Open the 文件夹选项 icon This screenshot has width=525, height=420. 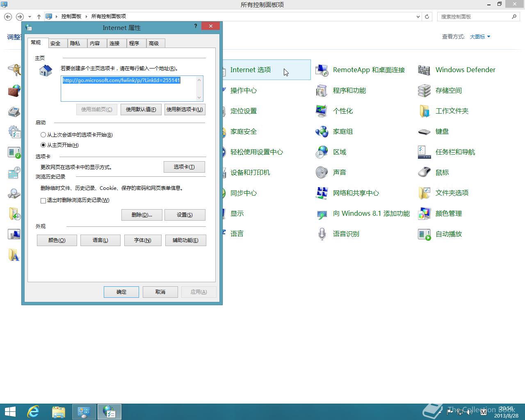click(424, 193)
